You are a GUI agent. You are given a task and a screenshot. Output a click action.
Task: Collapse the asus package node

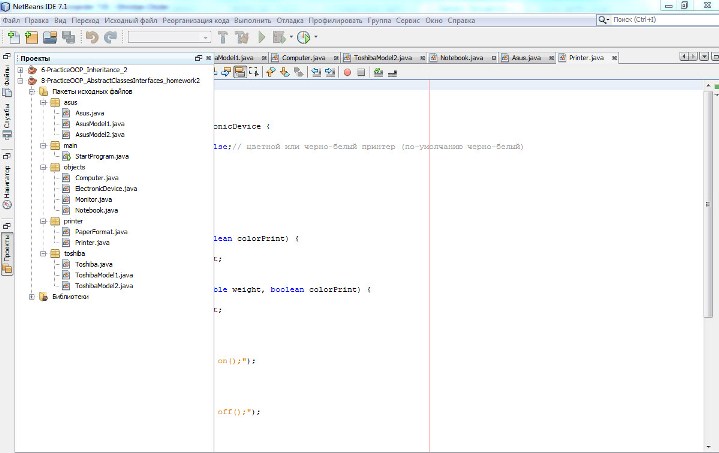[x=43, y=102]
